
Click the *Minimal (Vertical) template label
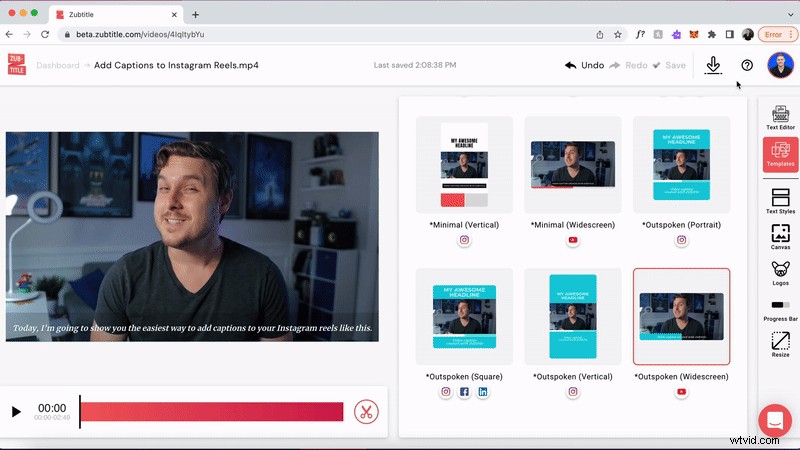(x=464, y=224)
